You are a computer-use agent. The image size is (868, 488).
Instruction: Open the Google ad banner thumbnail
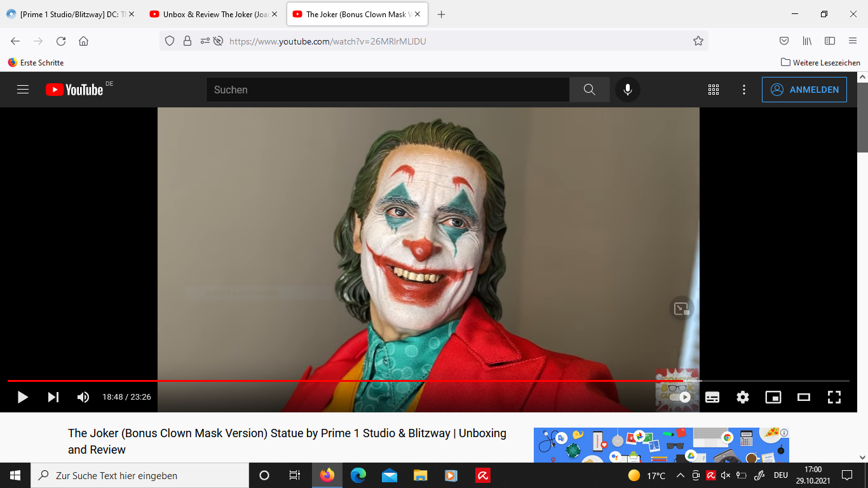pyautogui.click(x=661, y=445)
